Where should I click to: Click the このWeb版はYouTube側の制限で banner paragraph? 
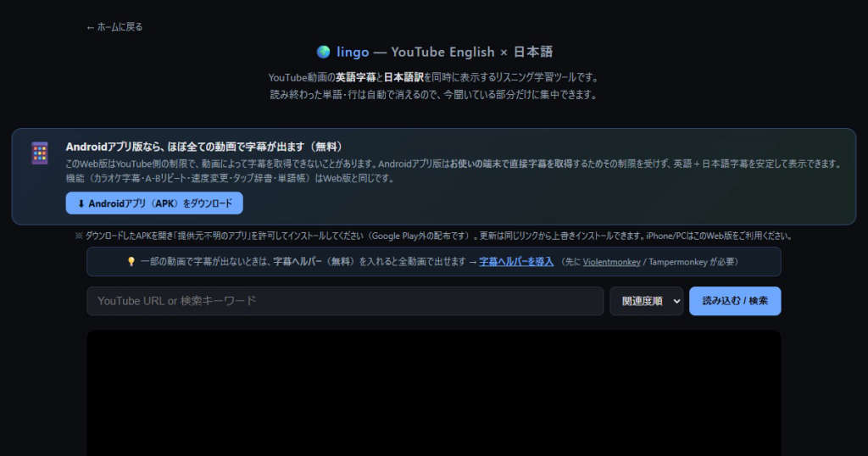pos(453,164)
